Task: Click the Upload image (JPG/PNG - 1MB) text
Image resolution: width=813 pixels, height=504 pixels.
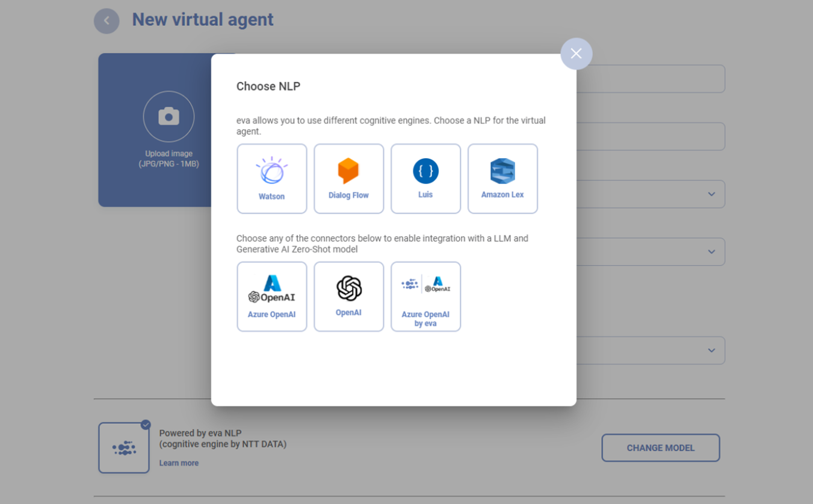Action: [x=168, y=159]
